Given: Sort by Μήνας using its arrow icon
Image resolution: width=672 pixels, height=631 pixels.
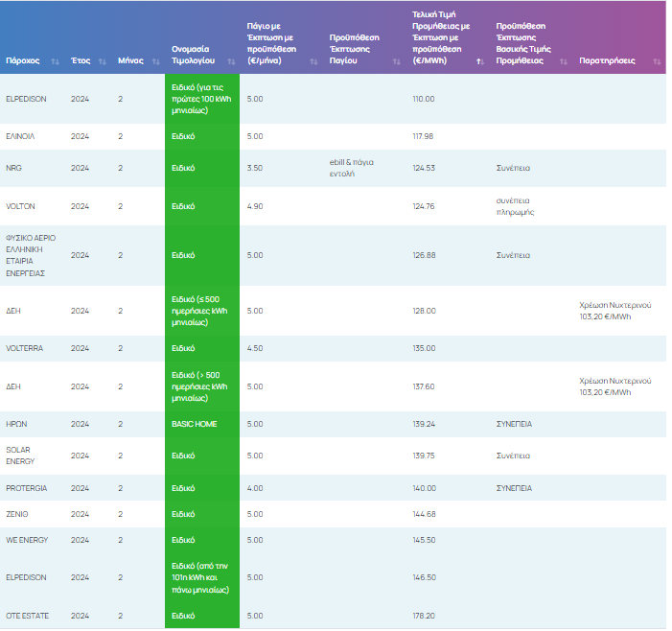Looking at the screenshot, I should [152, 60].
